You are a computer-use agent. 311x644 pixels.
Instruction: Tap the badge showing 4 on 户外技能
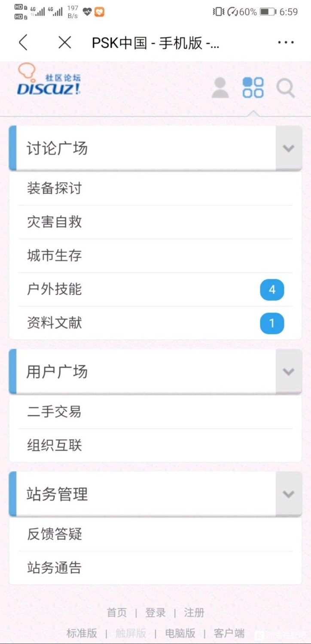click(x=272, y=290)
